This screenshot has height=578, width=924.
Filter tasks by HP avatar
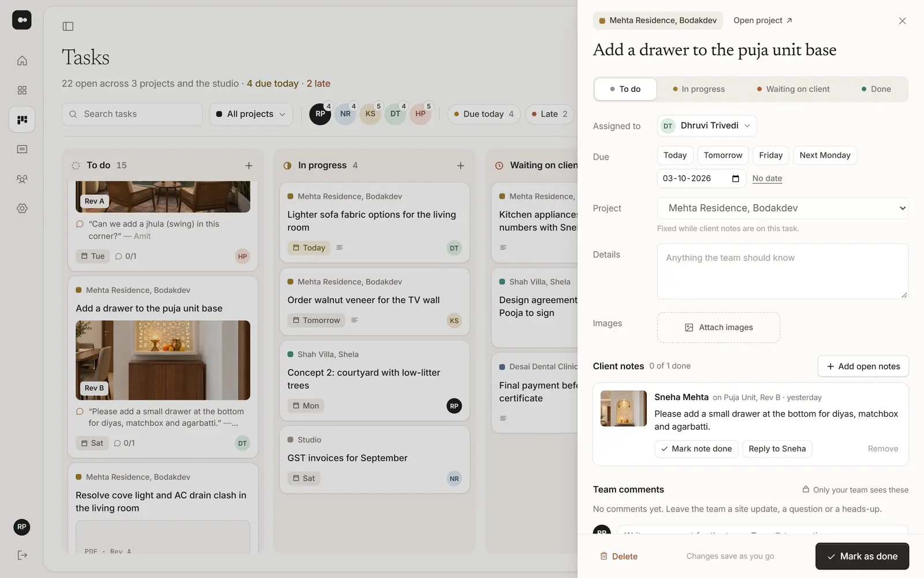pyautogui.click(x=420, y=114)
